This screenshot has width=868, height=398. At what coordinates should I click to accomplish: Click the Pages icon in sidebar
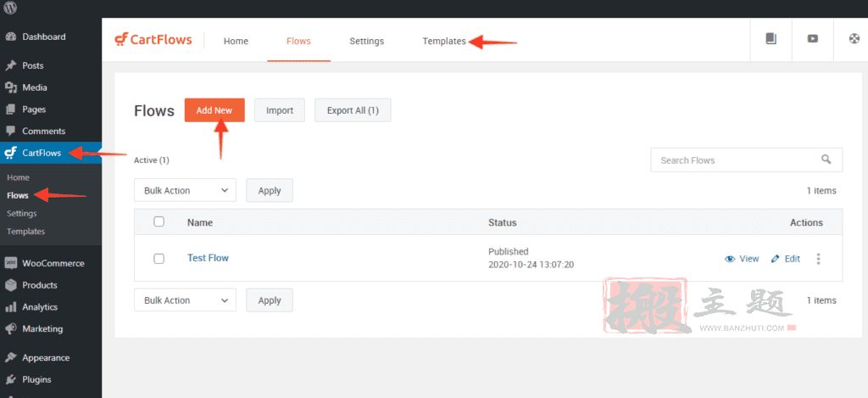(10, 109)
